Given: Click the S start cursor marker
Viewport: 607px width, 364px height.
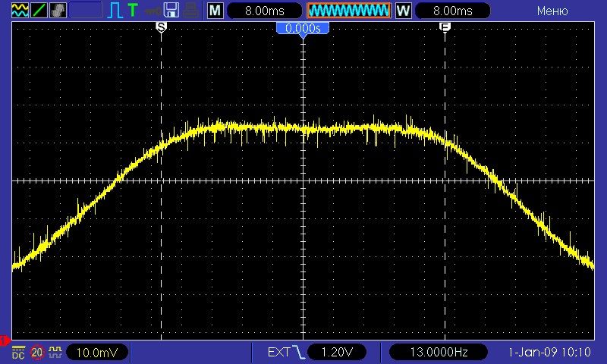Looking at the screenshot, I should click(161, 27).
